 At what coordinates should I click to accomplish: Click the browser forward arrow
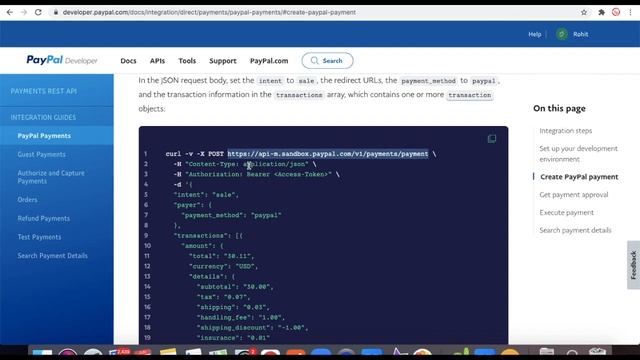(x=24, y=12)
